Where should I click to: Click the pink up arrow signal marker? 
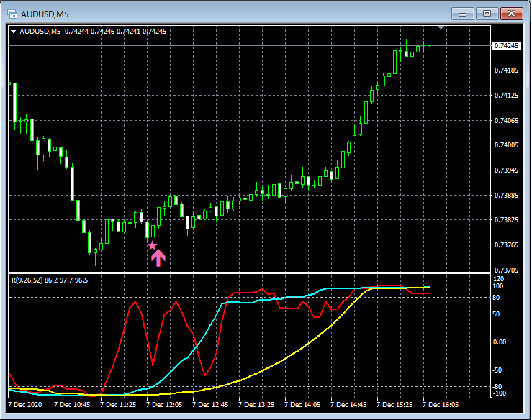[x=158, y=258]
